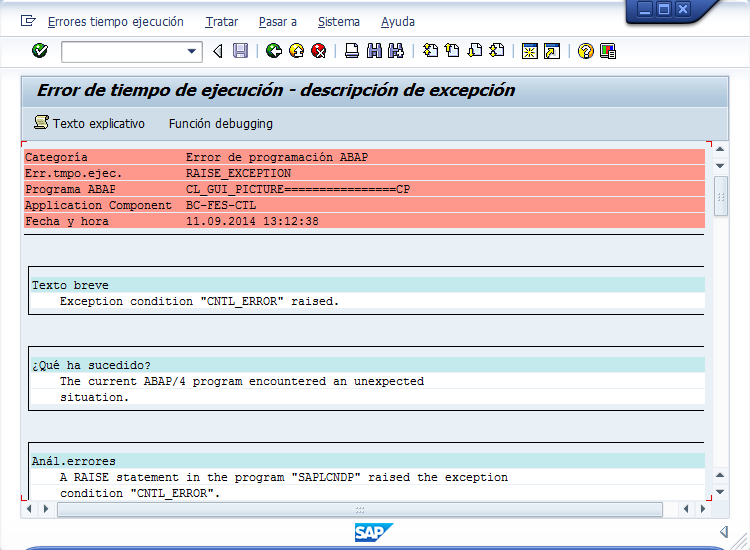Click Función debugging button

tap(221, 123)
